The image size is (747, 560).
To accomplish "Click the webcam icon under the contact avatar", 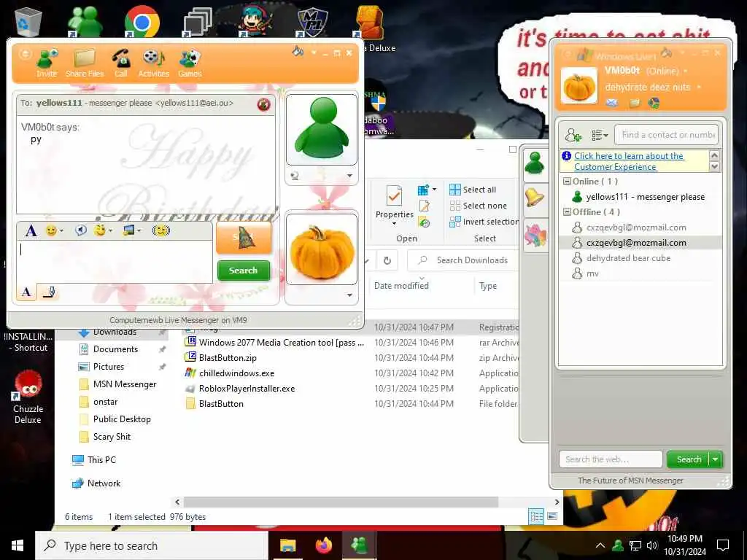I will pyautogui.click(x=295, y=176).
